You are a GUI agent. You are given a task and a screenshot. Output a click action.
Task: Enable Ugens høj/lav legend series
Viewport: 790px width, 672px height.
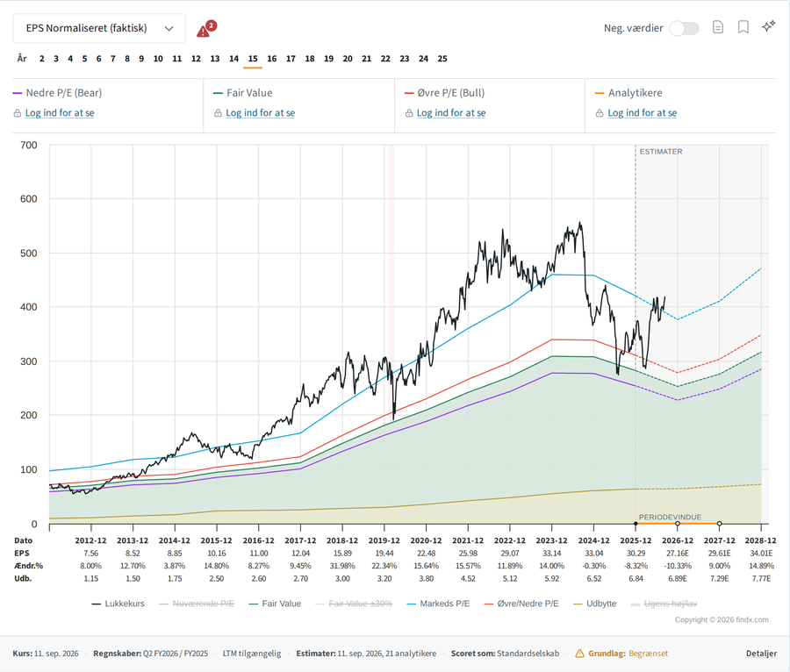[664, 604]
